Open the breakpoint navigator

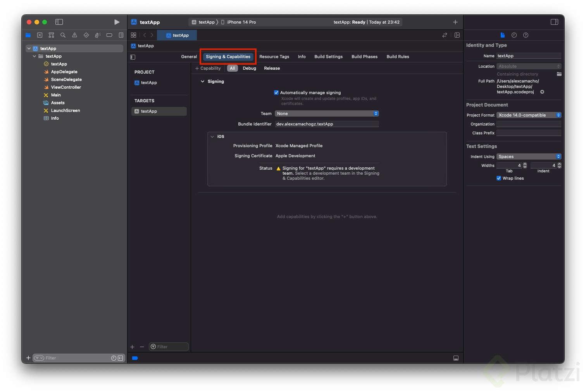(x=109, y=35)
